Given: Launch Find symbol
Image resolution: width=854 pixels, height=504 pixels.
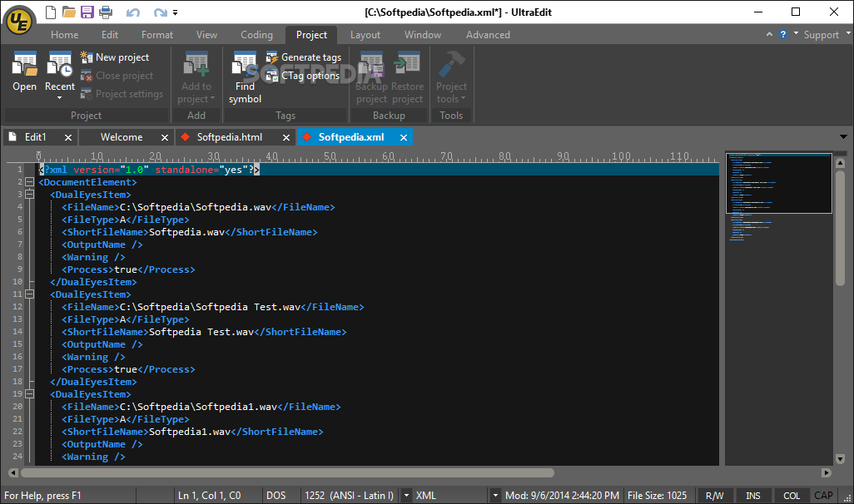Looking at the screenshot, I should [x=245, y=77].
